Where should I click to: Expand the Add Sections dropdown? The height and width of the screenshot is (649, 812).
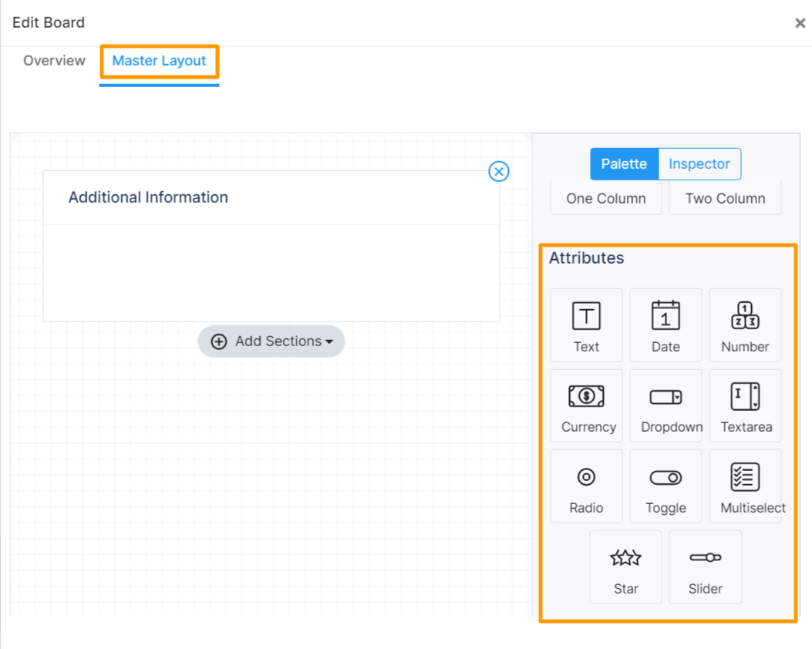[271, 341]
